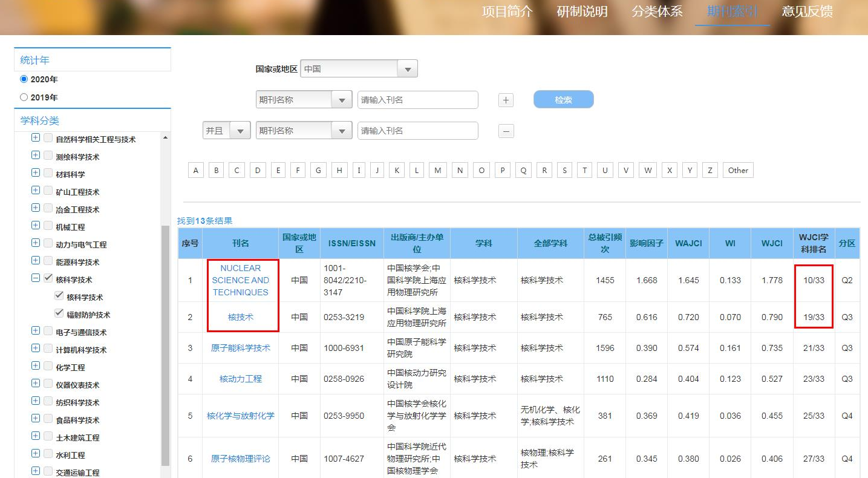Viewport: 868px width, 478px height.
Task: Go to the 意见反馈 tab
Action: pos(807,11)
